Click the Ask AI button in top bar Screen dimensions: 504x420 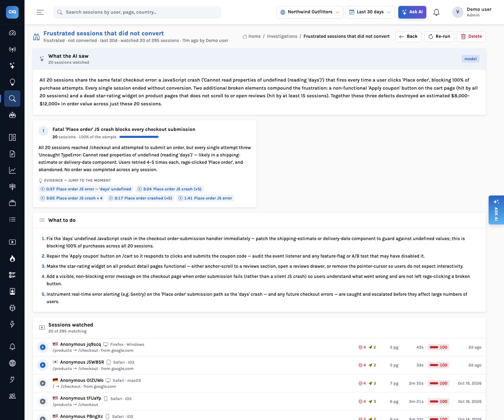(x=412, y=12)
